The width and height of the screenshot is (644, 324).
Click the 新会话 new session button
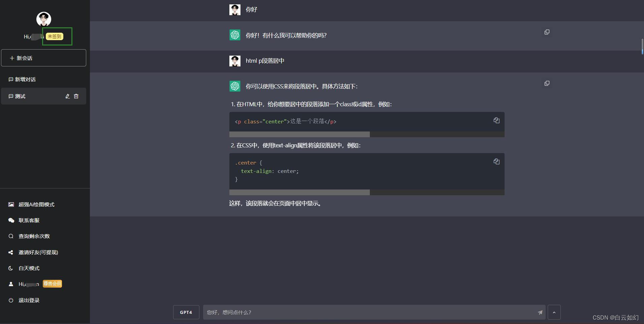43,58
